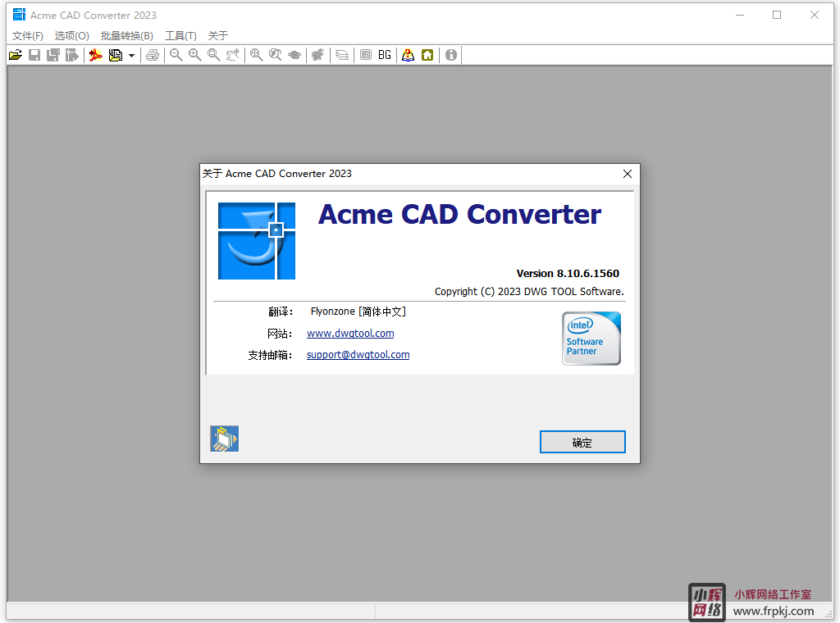Click the Zoom Previous icon
This screenshot has width=840, height=623.
point(276,55)
